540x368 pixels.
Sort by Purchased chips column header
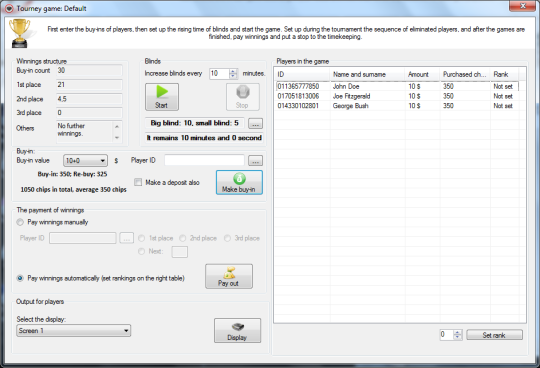465,74
